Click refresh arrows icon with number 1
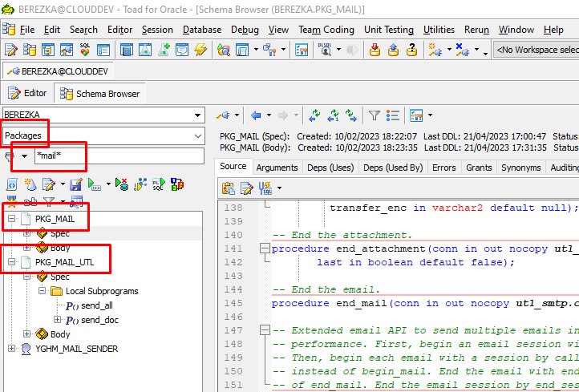This screenshot has width=579, height=392. click(x=333, y=115)
